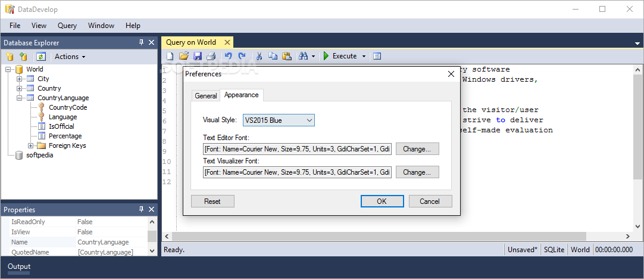The width and height of the screenshot is (644, 279).
Task: Cut selection with the scissors icon
Action: coord(259,56)
